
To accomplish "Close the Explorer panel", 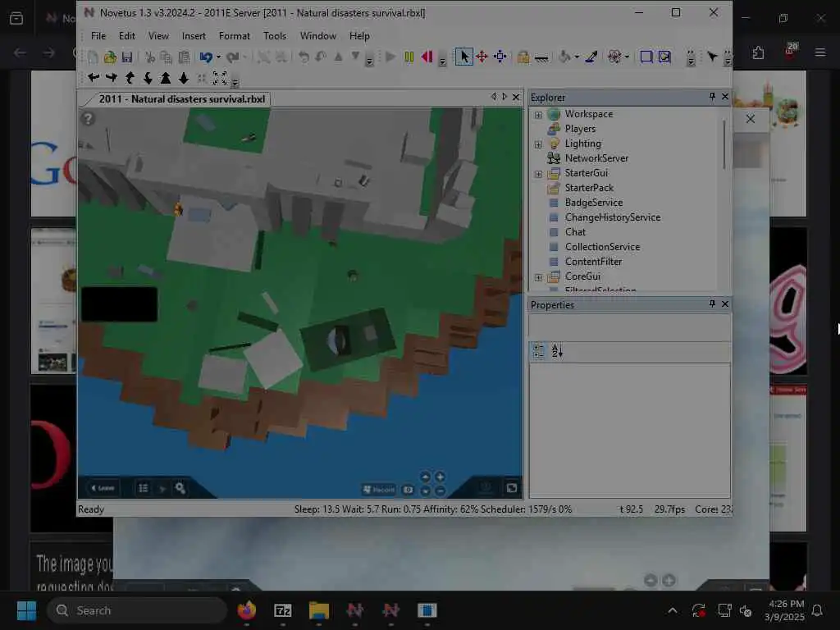I will click(x=725, y=97).
